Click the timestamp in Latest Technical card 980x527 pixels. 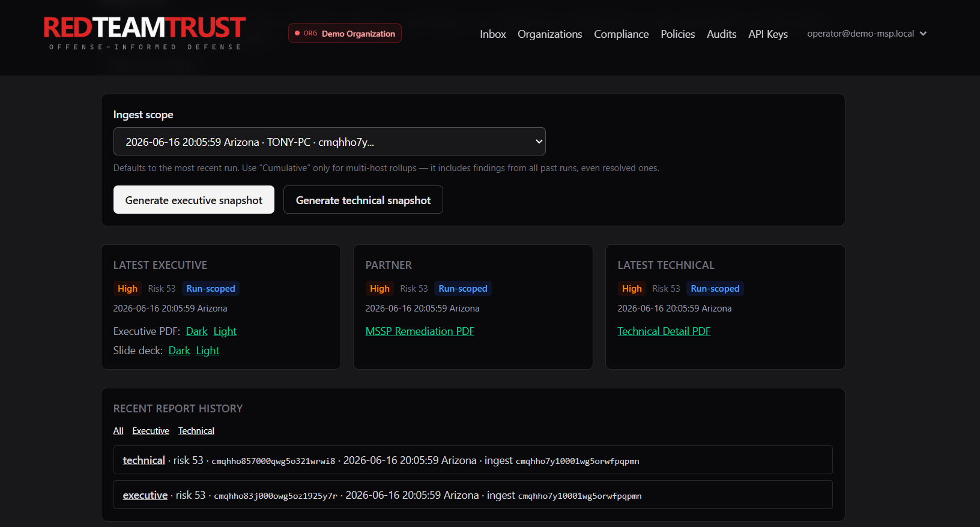(x=674, y=309)
